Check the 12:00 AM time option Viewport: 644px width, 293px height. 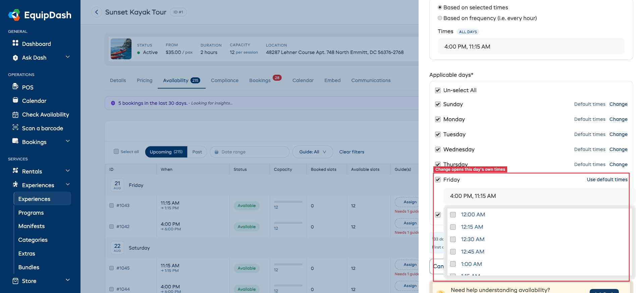pos(453,215)
